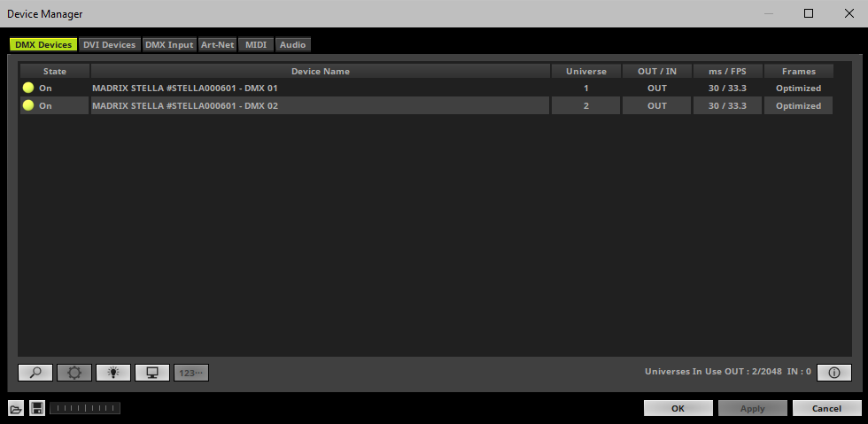Sort by the Universe column header
Viewport: 868px width, 424px height.
click(x=585, y=71)
